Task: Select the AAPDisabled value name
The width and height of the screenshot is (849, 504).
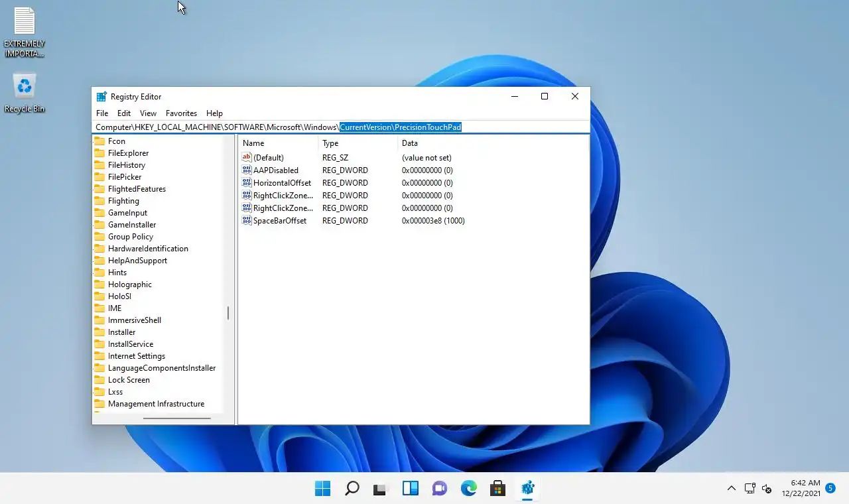Action: pos(276,170)
